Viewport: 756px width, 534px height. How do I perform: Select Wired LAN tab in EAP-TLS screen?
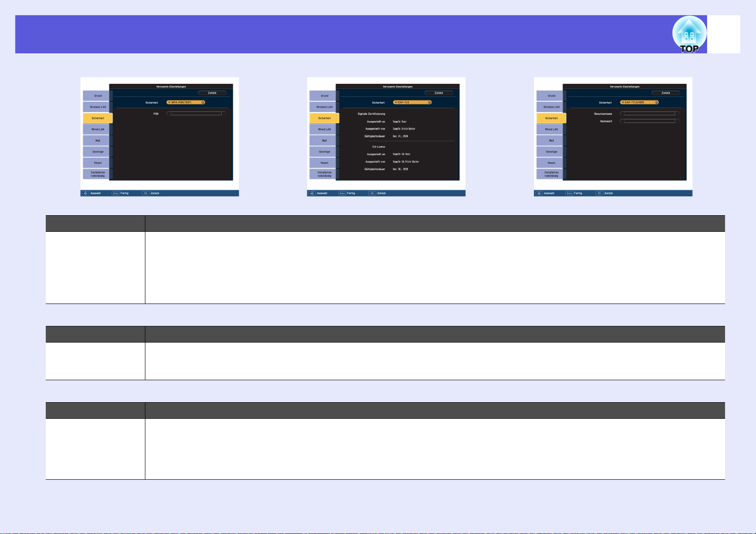324,129
